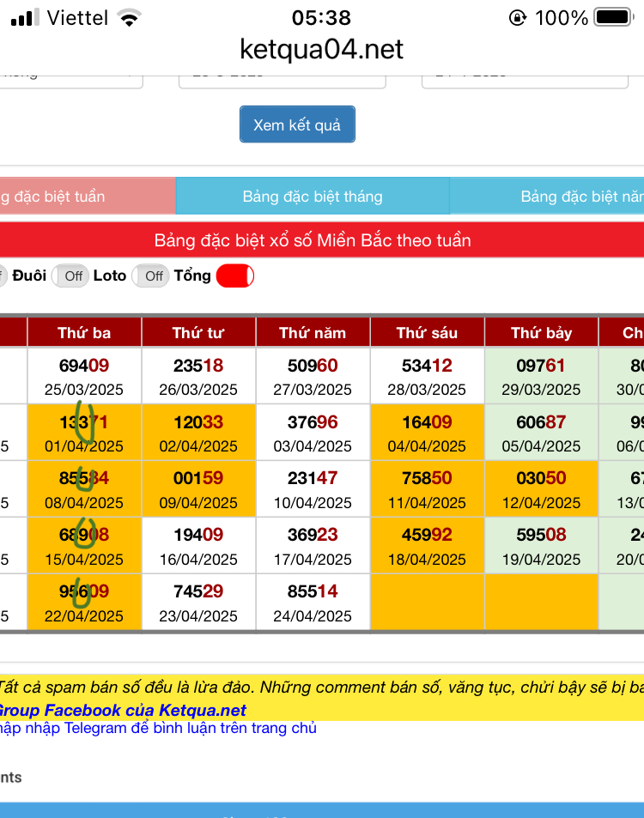This screenshot has width=644, height=818.
Task: Click the Xem kết quả button
Action: [297, 124]
